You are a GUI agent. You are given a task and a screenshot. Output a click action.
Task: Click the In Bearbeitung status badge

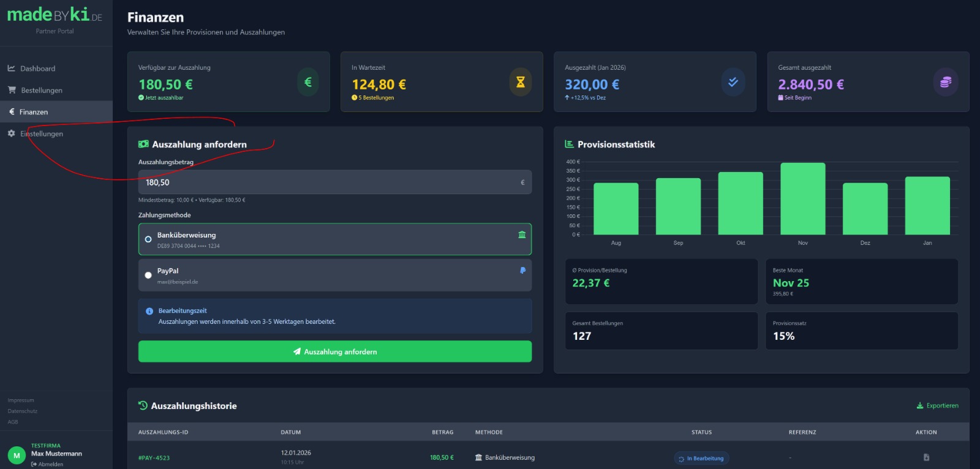click(x=702, y=458)
